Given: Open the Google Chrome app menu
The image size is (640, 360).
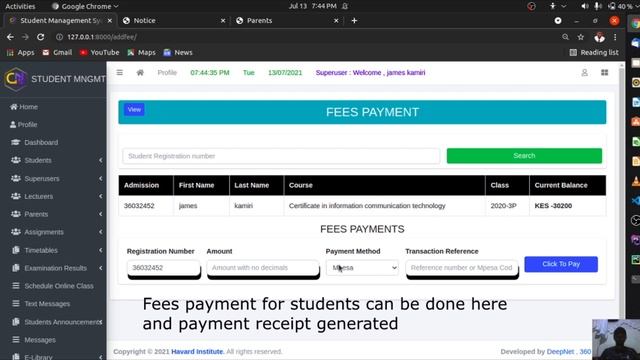Looking at the screenshot, I should 85,6.
